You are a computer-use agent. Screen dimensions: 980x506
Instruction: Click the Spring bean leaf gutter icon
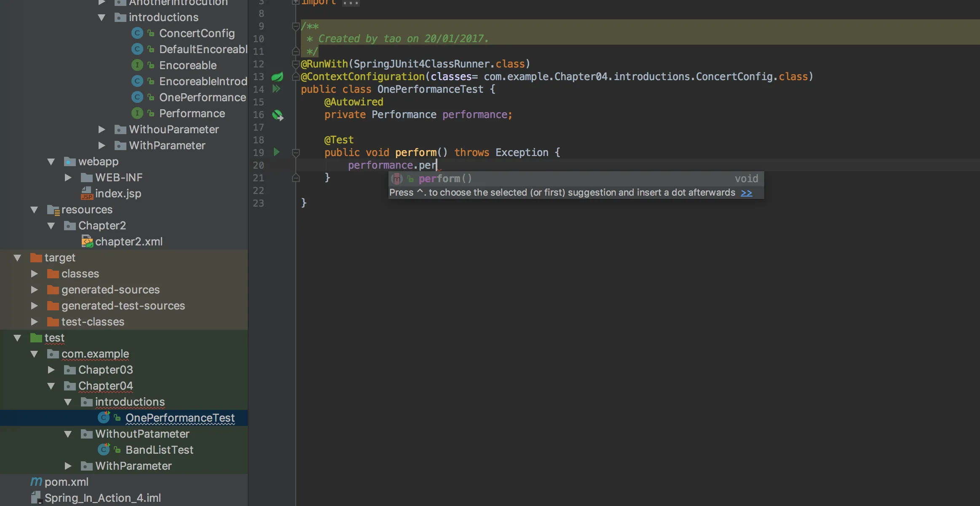(x=277, y=77)
